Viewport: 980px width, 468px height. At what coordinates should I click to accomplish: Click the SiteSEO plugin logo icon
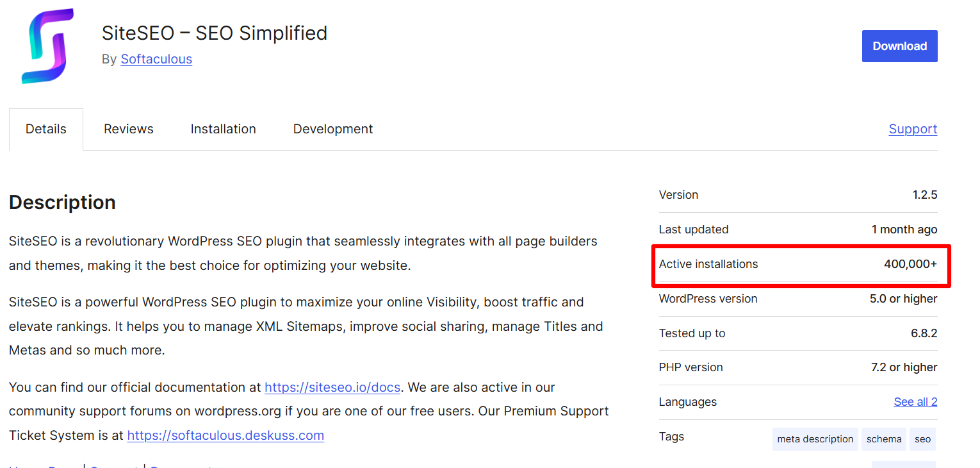(x=48, y=46)
